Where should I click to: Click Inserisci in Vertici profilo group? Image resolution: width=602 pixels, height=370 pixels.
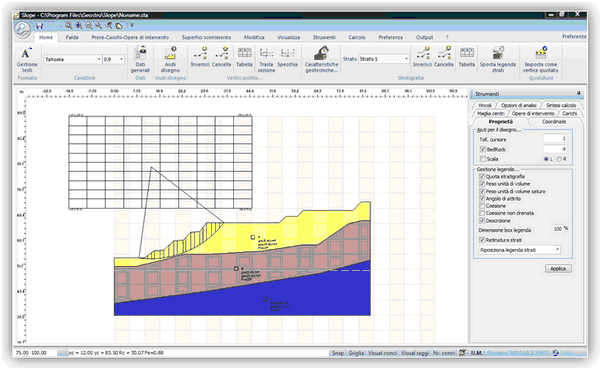tap(200, 57)
